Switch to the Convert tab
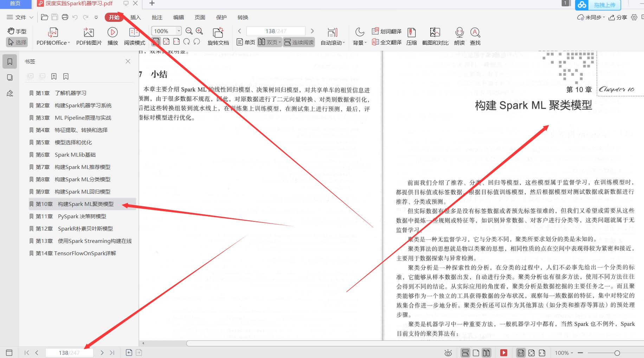 pyautogui.click(x=243, y=17)
